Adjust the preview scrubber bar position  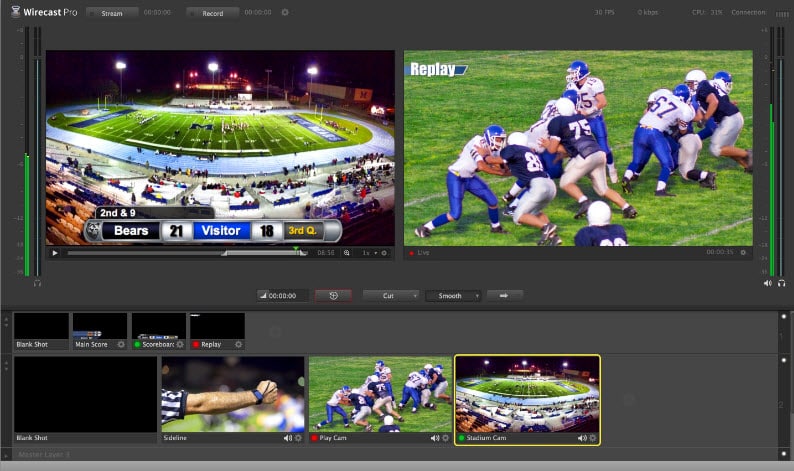tap(187, 253)
